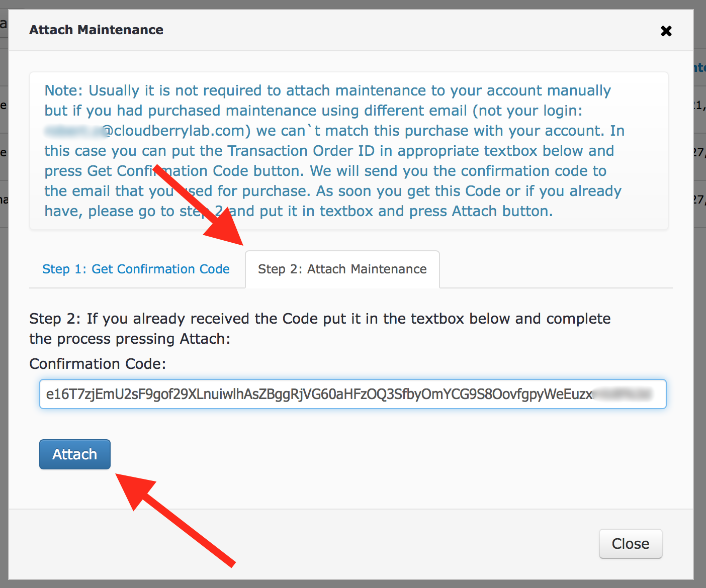Screen dimensions: 706x588
Task: Click the @cloudberrylab.com email in the note
Action: [x=147, y=131]
